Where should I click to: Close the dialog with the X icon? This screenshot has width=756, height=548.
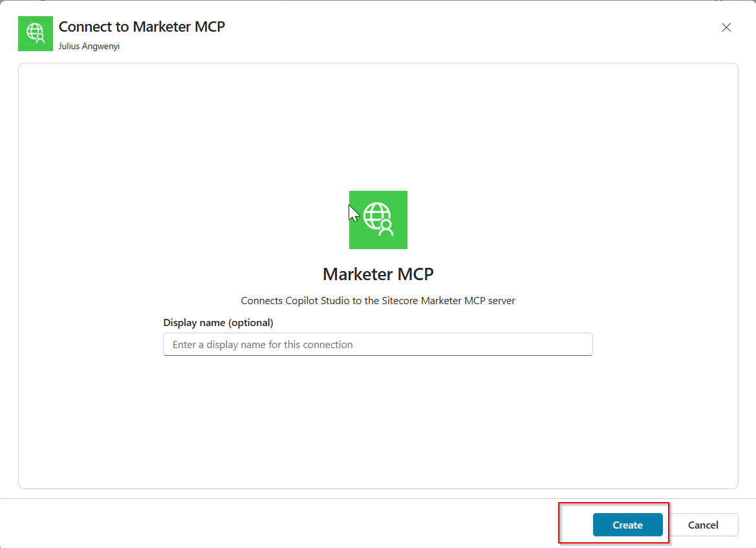726,27
